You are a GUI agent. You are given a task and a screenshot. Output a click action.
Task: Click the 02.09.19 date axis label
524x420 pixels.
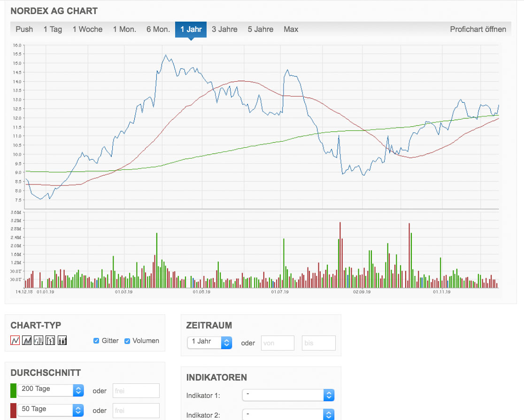[362, 292]
